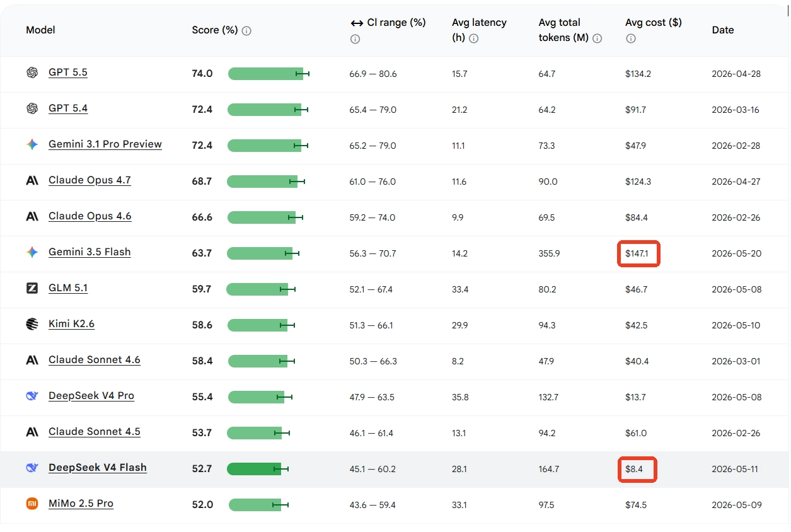This screenshot has width=791, height=532.
Task: Click the info icon next to Score (%)
Action: 246,31
